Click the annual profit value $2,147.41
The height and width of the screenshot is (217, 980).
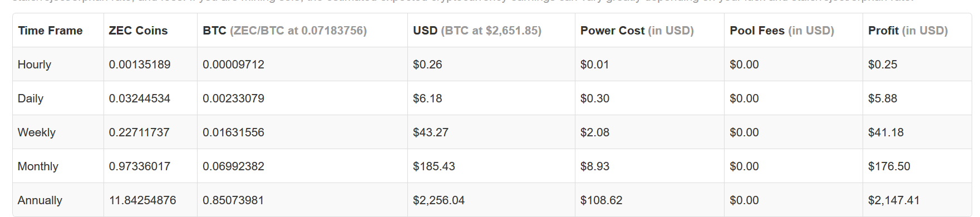point(894,200)
